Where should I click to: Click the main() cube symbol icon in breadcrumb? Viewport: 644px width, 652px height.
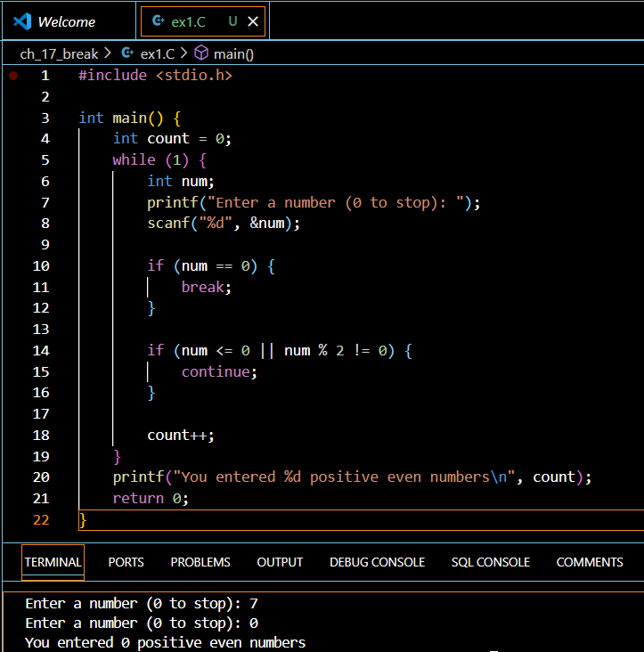(201, 53)
